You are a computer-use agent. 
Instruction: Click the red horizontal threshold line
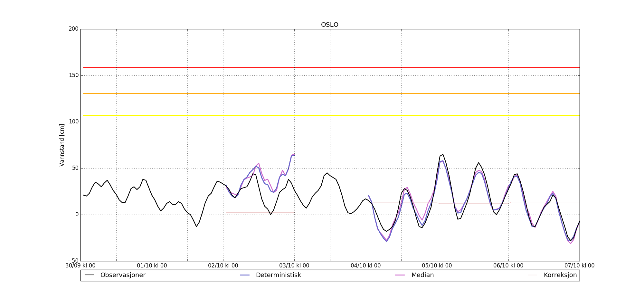[x=322, y=67]
